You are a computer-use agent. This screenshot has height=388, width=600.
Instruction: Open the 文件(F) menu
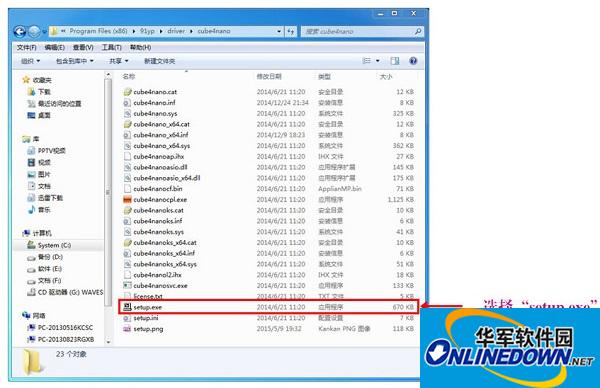tap(26, 47)
